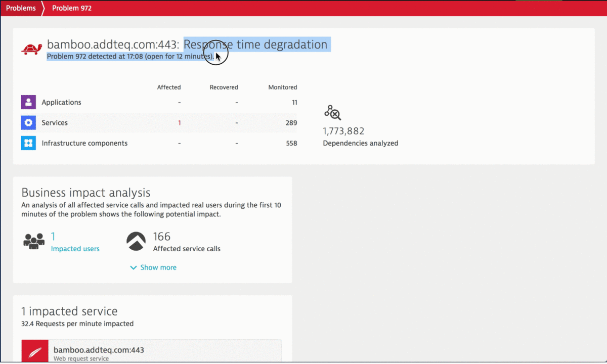Click the Services gear icon
Screen dimensions: 607x364
(28, 122)
